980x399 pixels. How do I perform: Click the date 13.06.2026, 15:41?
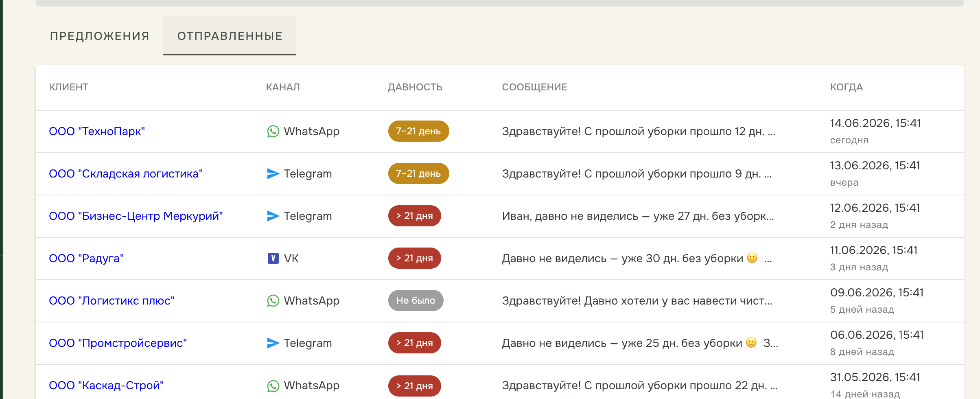pyautogui.click(x=875, y=166)
